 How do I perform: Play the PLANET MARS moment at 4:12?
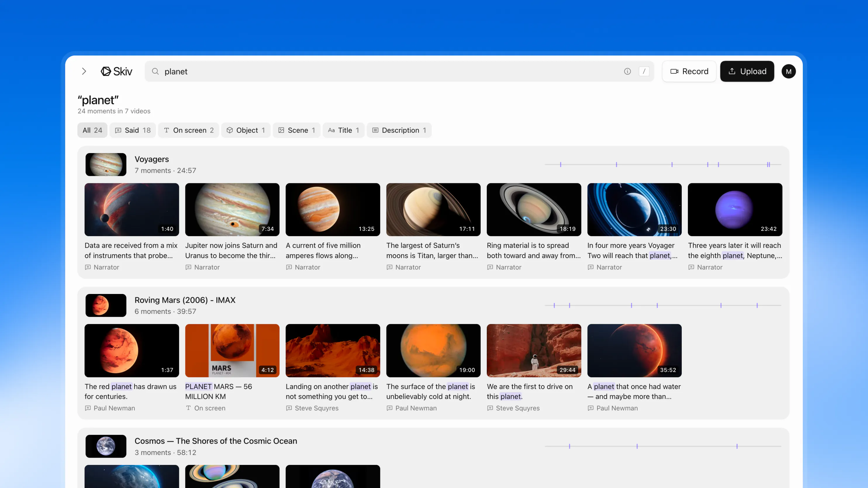232,351
